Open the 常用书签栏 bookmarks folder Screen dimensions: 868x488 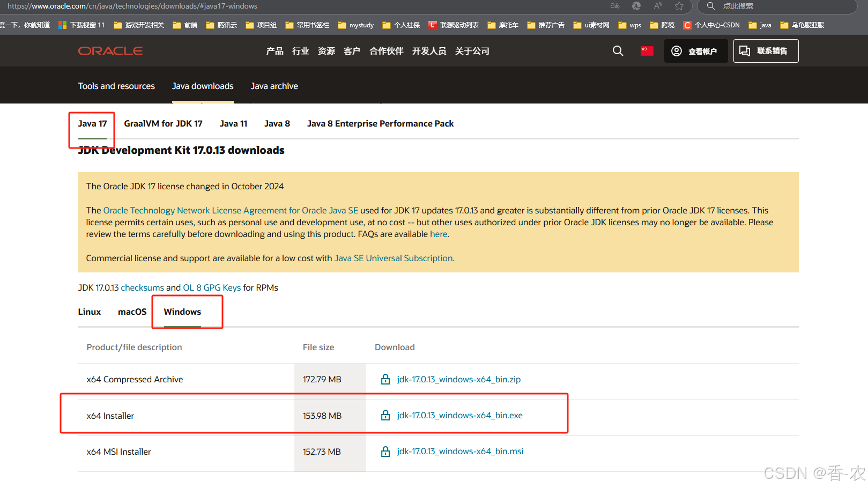point(307,25)
